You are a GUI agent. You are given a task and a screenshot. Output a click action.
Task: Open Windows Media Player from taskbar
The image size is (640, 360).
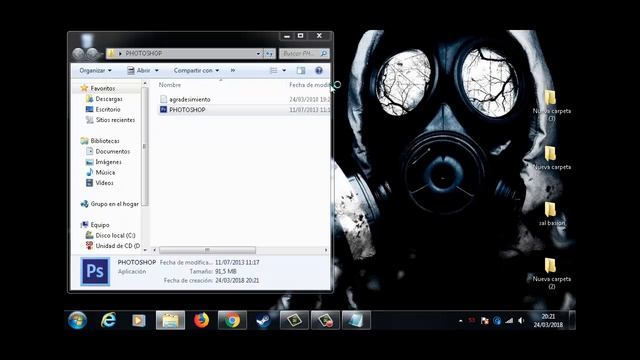(x=138, y=320)
